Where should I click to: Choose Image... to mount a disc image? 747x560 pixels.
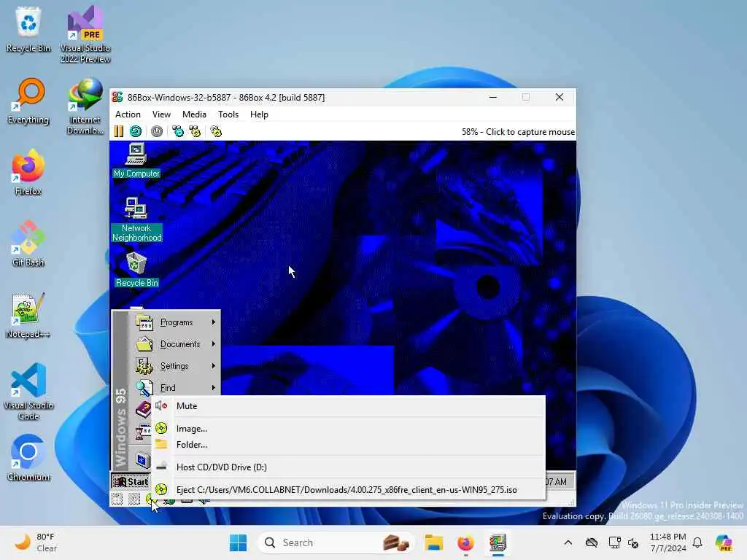(348, 429)
